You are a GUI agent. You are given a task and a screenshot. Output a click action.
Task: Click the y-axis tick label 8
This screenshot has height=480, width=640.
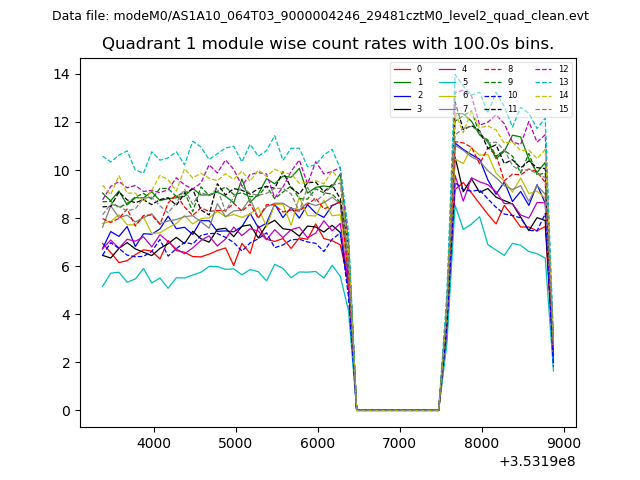(63, 218)
